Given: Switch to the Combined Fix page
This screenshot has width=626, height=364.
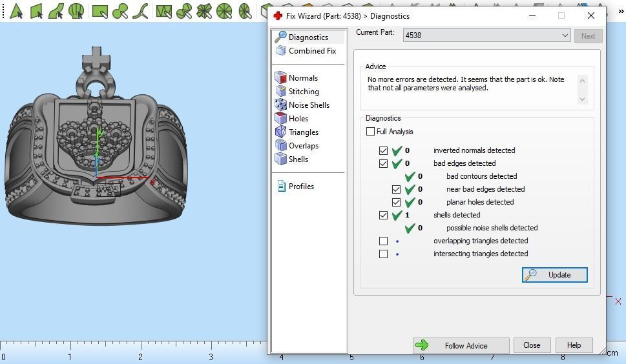Looking at the screenshot, I should point(306,50).
